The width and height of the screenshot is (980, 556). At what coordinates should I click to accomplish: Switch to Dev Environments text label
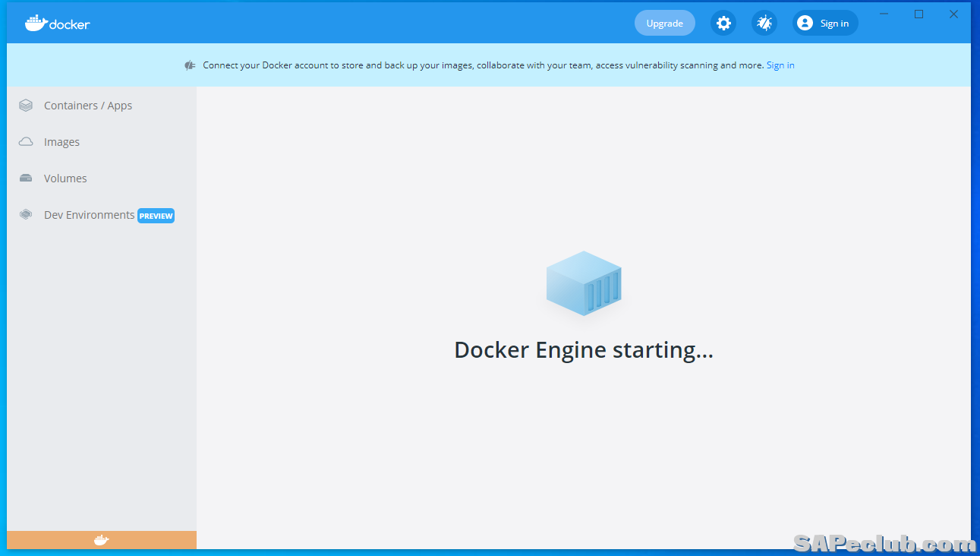89,215
